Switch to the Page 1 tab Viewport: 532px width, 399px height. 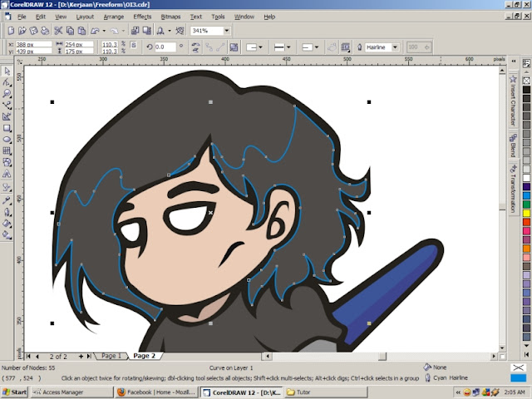click(x=111, y=356)
